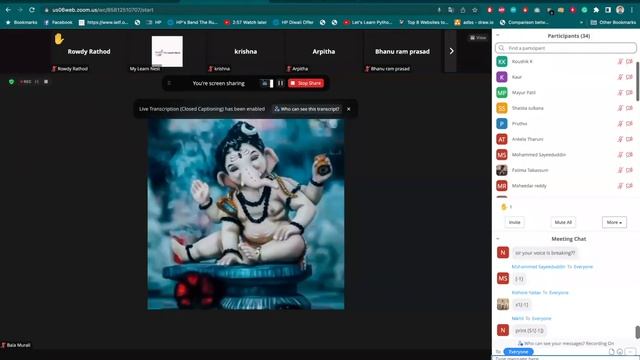640x360 pixels.
Task: Use the Participants list scrollbar
Action: [x=637, y=82]
